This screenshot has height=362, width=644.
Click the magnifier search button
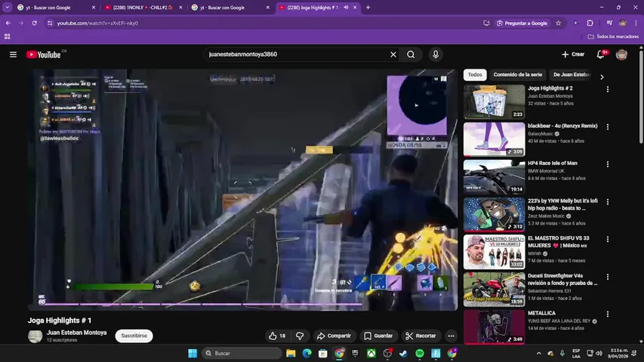411,54
